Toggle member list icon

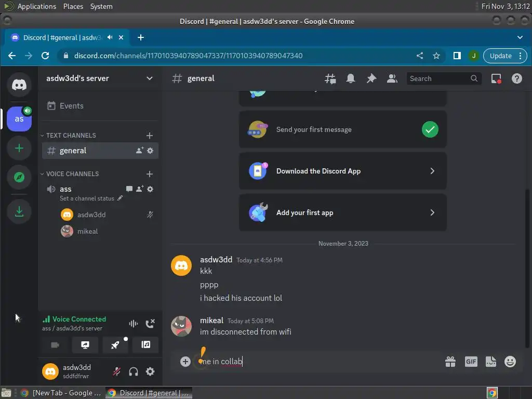pos(392,79)
